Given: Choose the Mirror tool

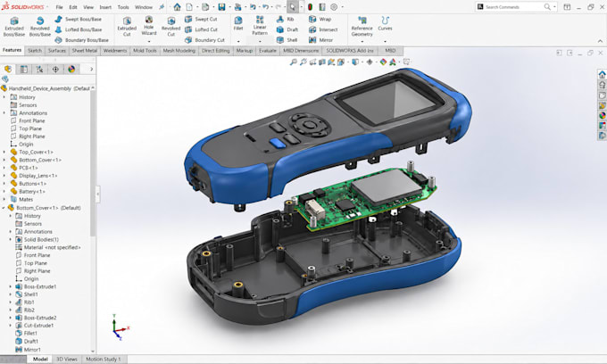Looking at the screenshot, I should coord(320,40).
